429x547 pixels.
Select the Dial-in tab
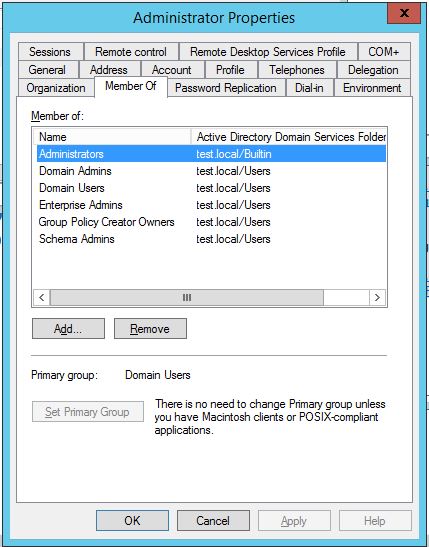pyautogui.click(x=309, y=88)
